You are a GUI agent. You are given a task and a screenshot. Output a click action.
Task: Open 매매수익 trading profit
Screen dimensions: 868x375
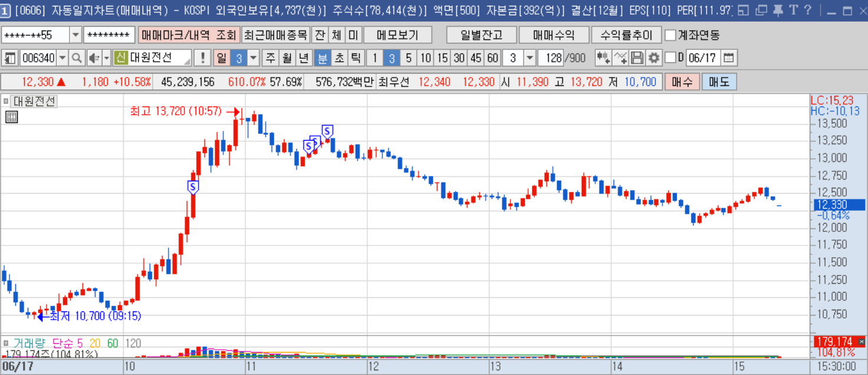(x=554, y=35)
